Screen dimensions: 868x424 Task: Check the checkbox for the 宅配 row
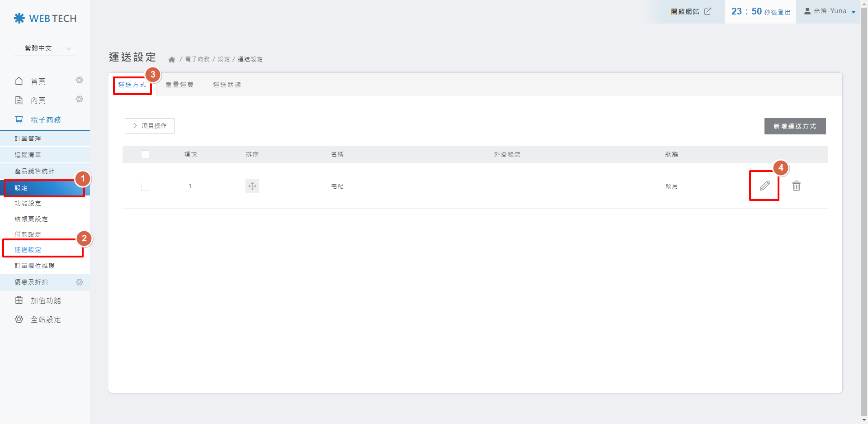[x=145, y=187]
